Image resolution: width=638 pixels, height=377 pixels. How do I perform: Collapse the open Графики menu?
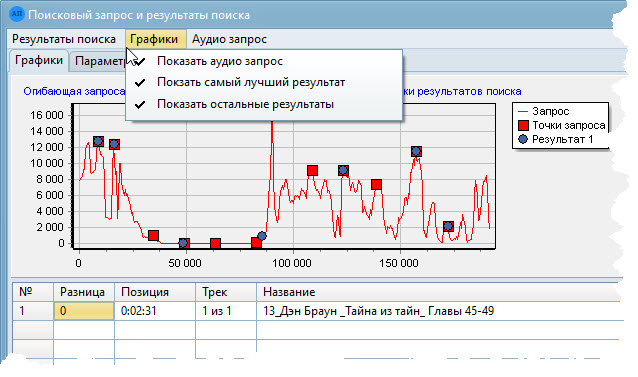[x=154, y=39]
